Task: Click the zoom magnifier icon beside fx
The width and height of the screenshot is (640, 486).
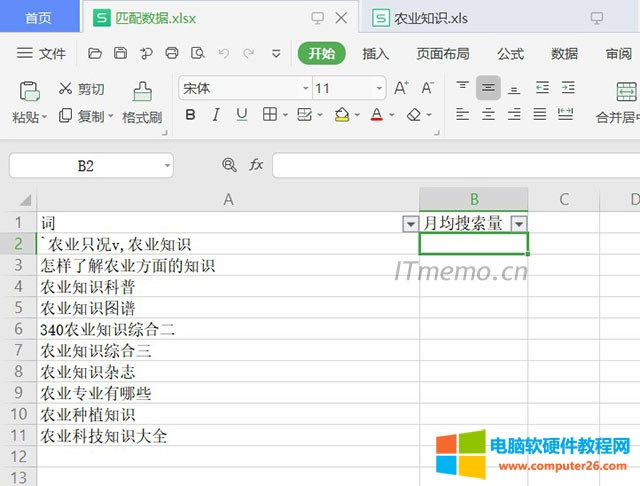Action: coord(230,165)
